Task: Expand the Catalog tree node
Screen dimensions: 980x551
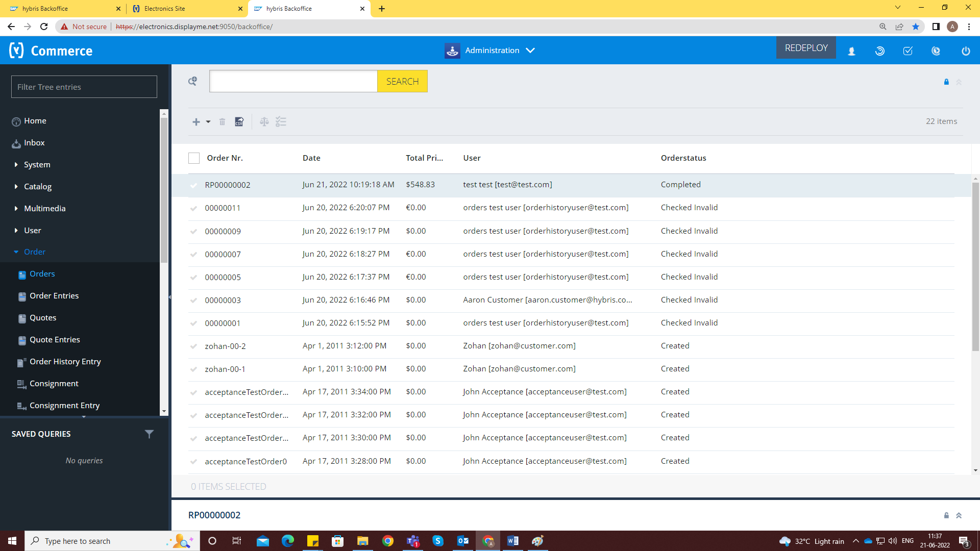Action: tap(16, 187)
